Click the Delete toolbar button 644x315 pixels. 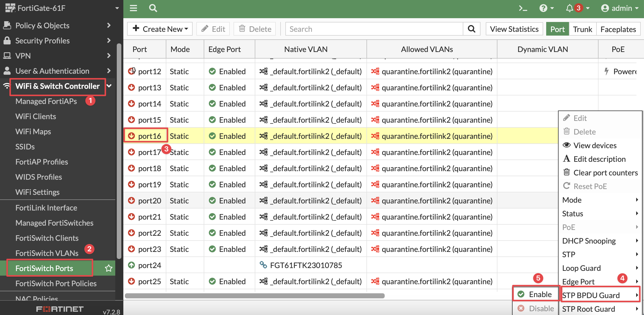(255, 29)
